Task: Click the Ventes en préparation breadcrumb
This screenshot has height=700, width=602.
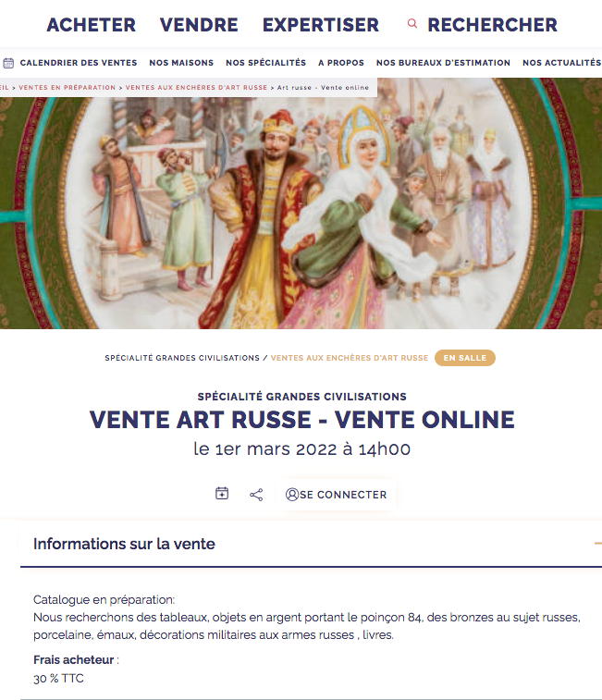Action: (x=67, y=88)
